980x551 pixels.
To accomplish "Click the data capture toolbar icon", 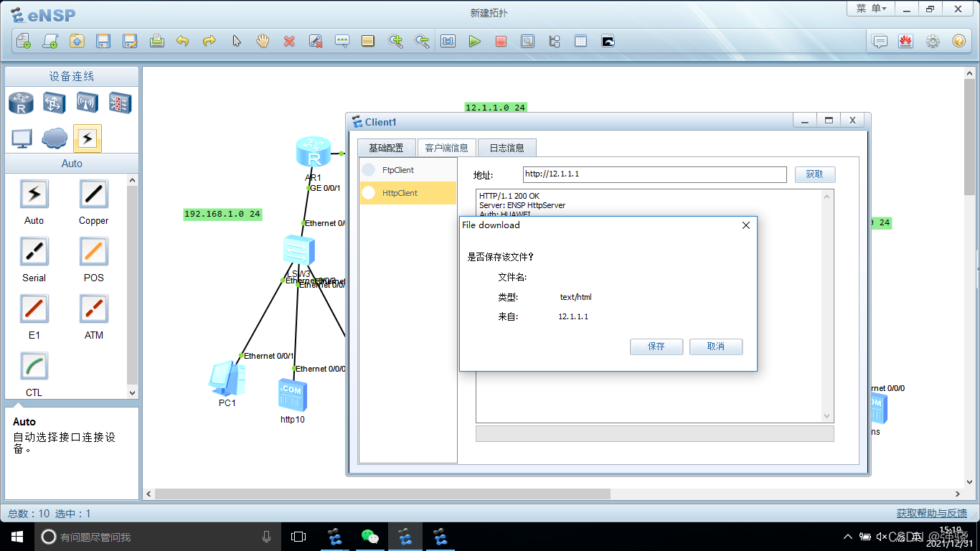I will pos(527,41).
